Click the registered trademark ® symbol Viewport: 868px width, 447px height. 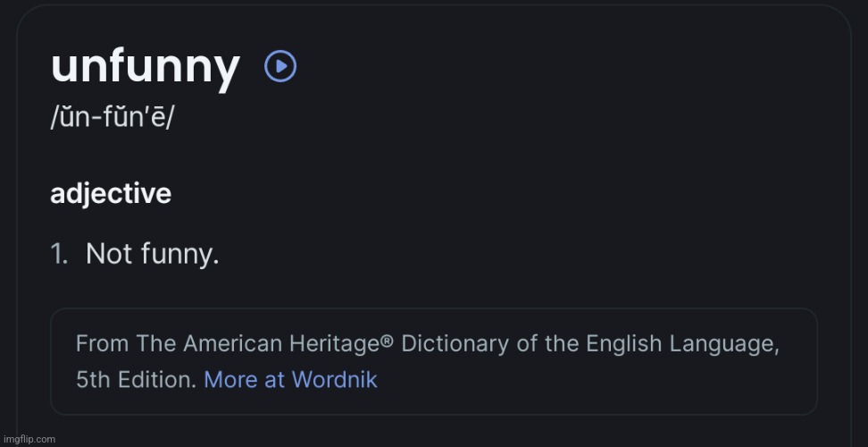coord(388,341)
